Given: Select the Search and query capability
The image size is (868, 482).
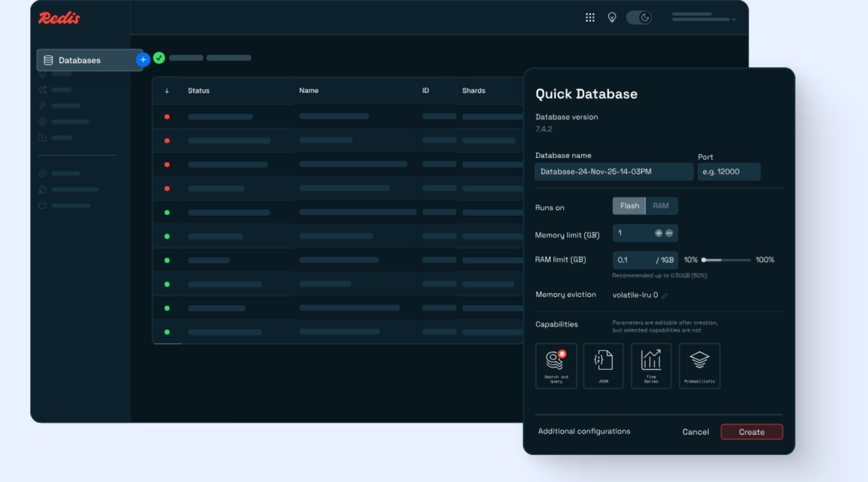Looking at the screenshot, I should coord(556,366).
